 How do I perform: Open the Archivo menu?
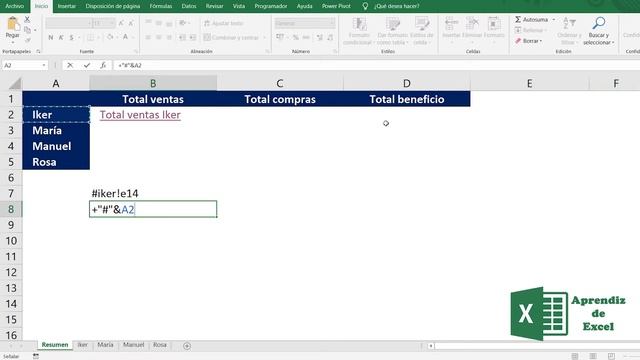coord(15,6)
